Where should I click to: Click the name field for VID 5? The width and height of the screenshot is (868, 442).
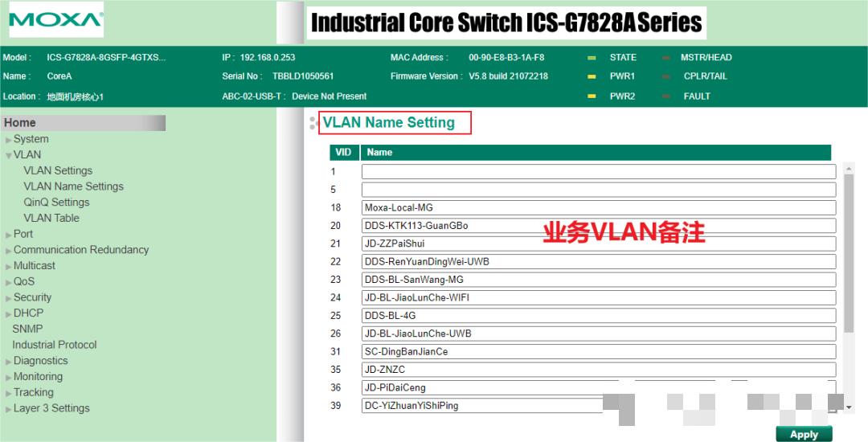pyautogui.click(x=599, y=190)
